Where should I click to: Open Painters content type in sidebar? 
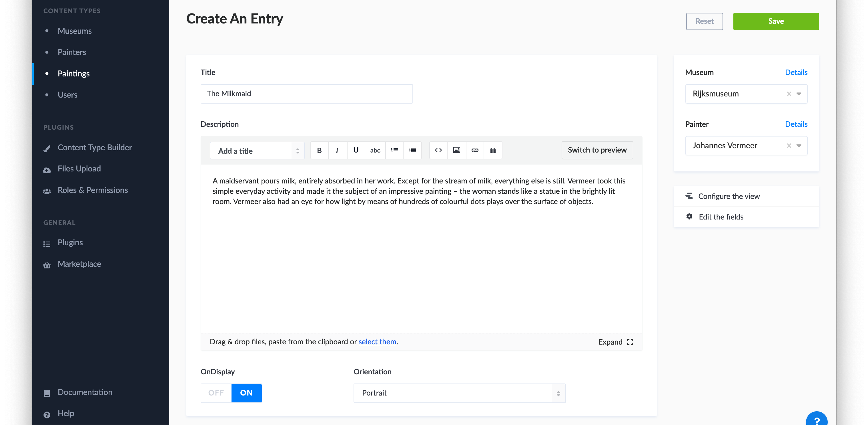click(x=72, y=52)
